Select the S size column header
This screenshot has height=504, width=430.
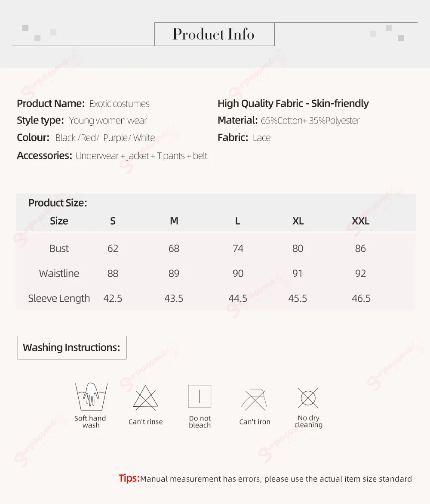(x=113, y=221)
